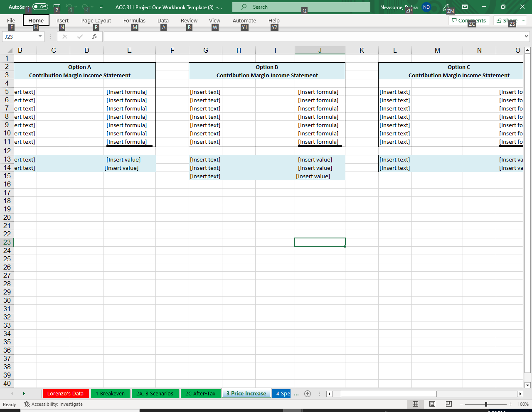Click the Insert Function fx icon
The width and height of the screenshot is (532, 412).
click(95, 37)
